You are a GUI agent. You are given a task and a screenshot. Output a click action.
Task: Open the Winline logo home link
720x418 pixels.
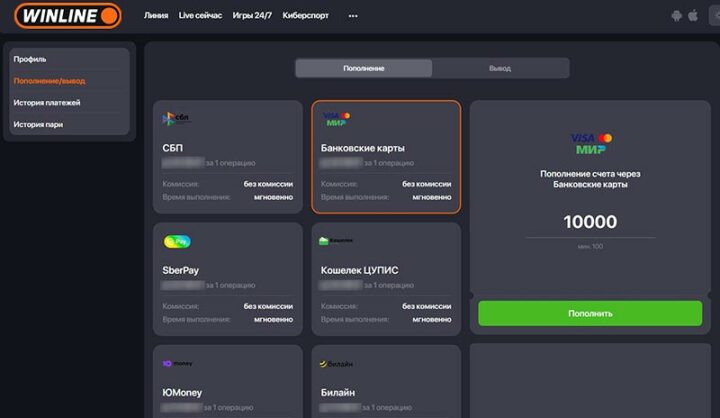pos(68,16)
